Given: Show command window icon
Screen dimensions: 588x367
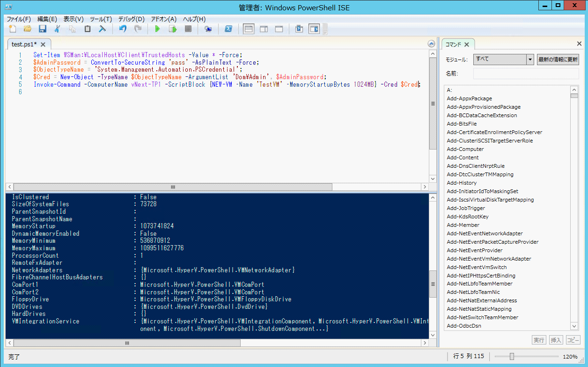Looking at the screenshot, I should (x=299, y=29).
